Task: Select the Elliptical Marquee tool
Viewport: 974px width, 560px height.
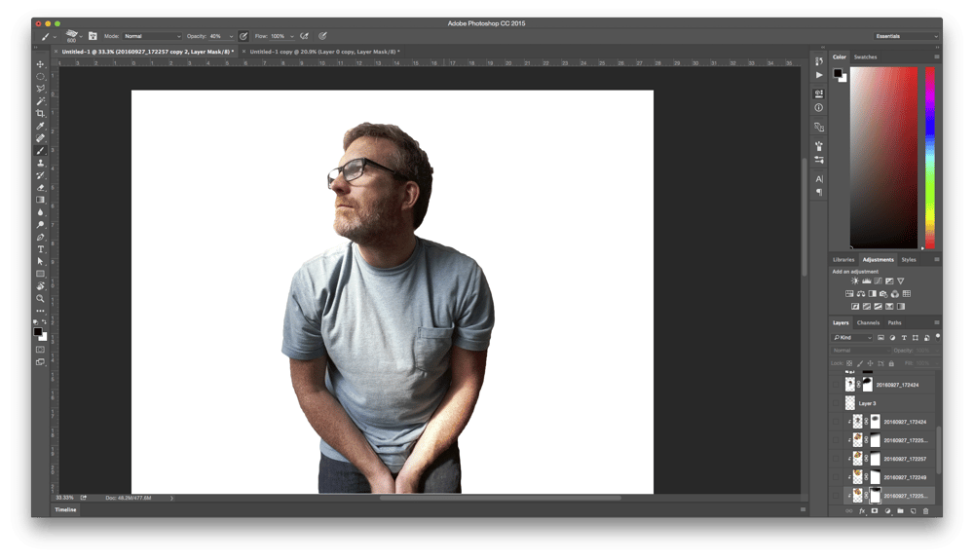Action: coord(40,76)
